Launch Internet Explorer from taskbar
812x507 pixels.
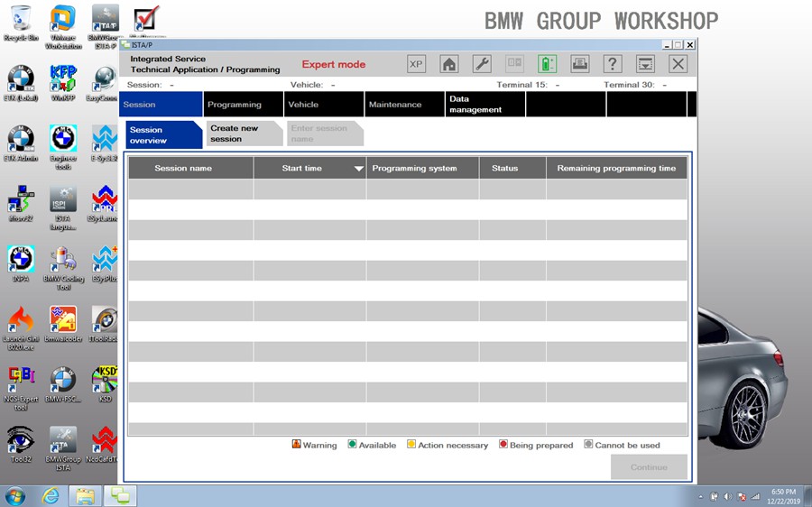pos(51,496)
